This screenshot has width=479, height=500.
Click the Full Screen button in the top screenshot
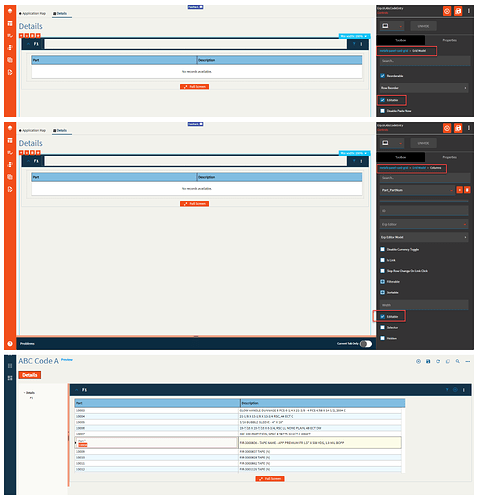coord(195,87)
